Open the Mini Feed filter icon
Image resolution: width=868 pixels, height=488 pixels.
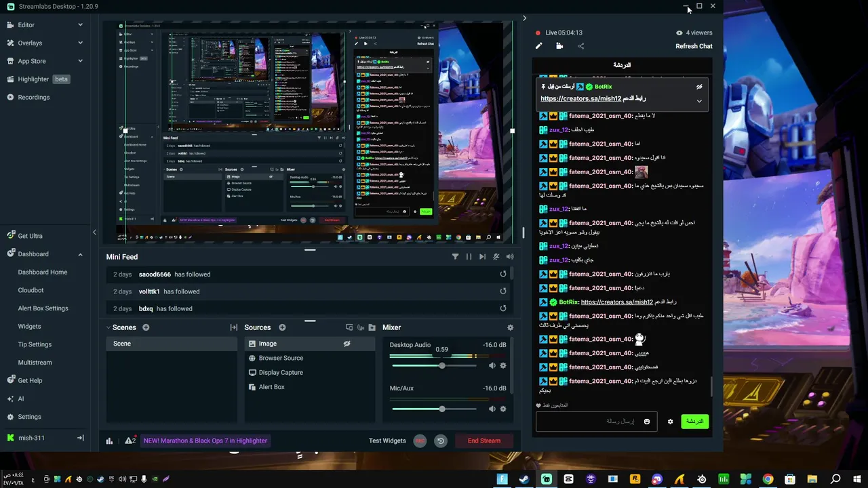(455, 257)
